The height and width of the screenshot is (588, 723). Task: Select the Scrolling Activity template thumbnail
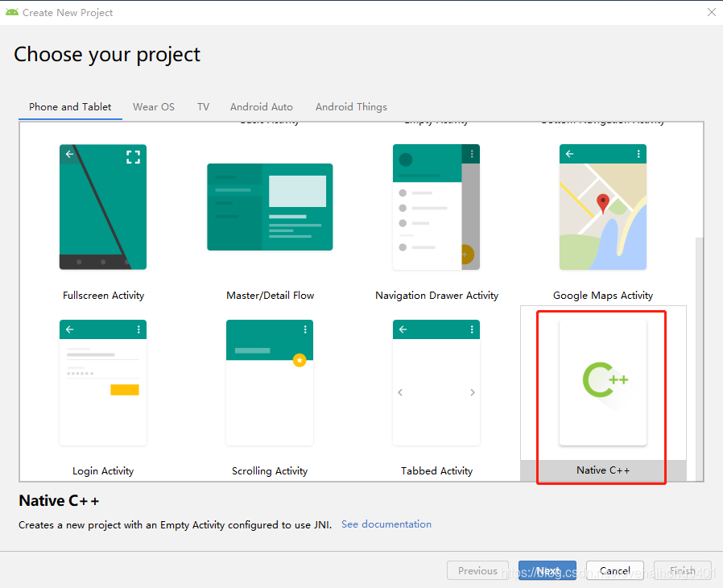point(270,383)
